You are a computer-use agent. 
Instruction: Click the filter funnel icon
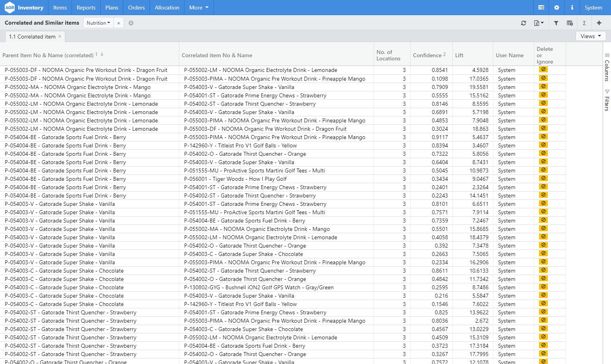point(556,23)
